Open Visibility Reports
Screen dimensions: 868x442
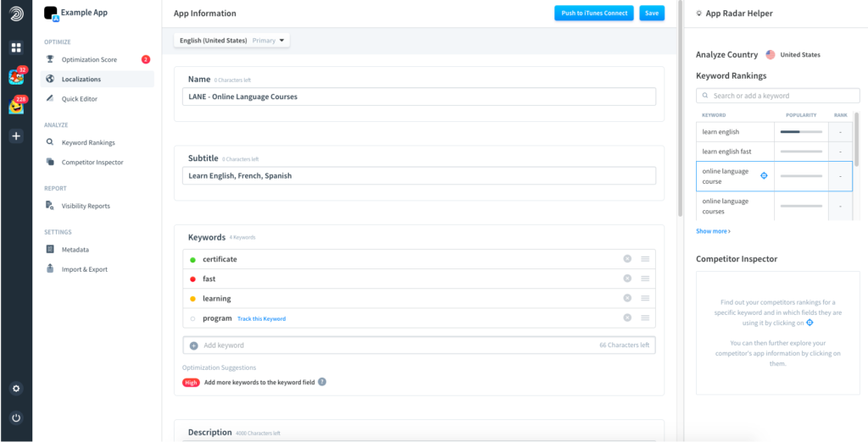(86, 206)
